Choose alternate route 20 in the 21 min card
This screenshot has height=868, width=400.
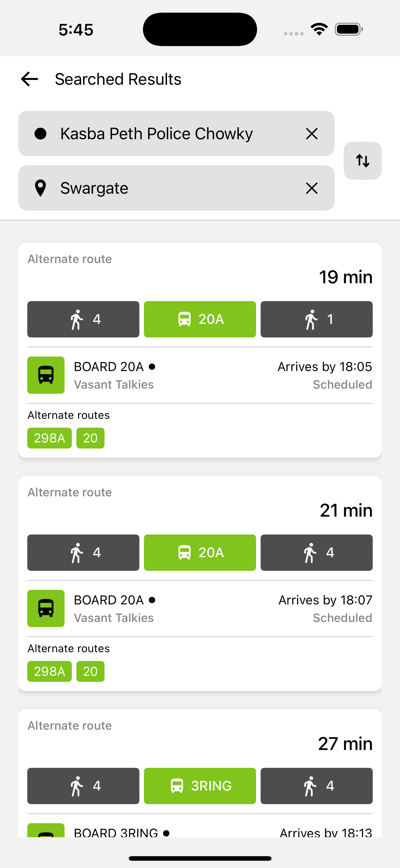[x=90, y=672]
